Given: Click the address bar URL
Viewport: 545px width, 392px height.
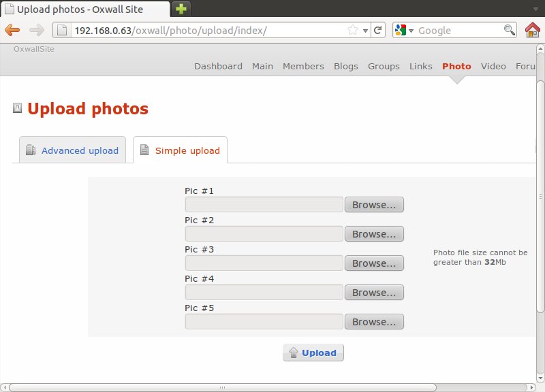Looking at the screenshot, I should [171, 31].
